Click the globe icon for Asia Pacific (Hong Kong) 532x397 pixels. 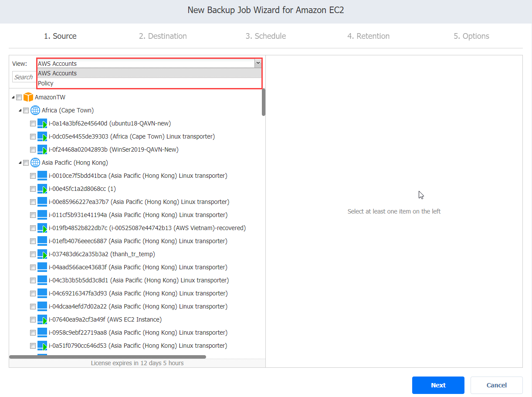tap(35, 163)
